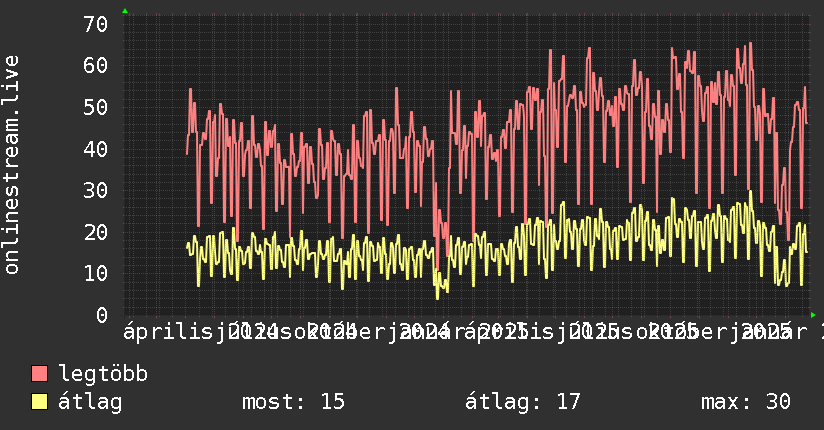Screen dimensions: 824x430
Task: Click the green arrow at the x-axis end
Action: (813, 315)
